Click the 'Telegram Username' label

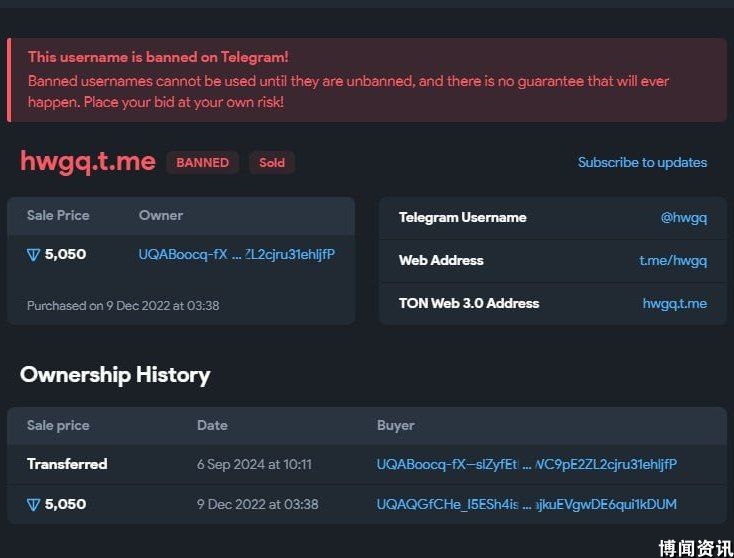[x=462, y=218]
